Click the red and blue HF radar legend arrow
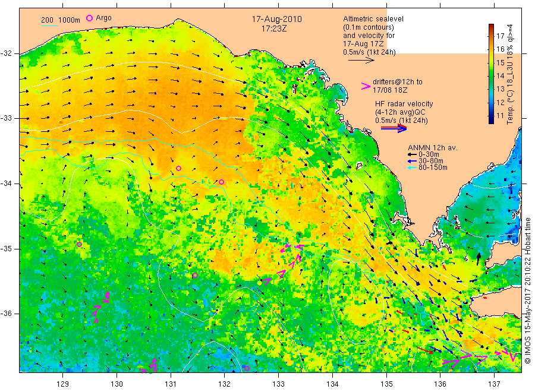This screenshot has height=392, width=535. [394, 128]
